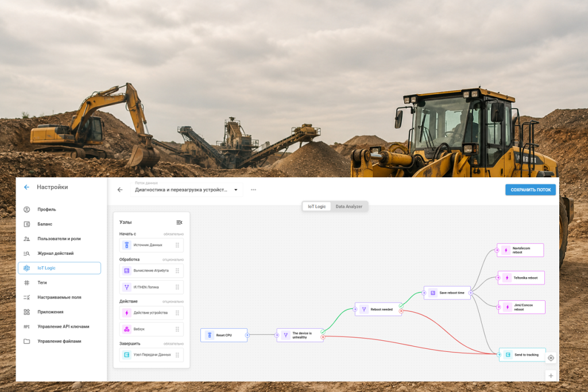The width and height of the screenshot is (588, 392).
Task: Select the Save reboot time node
Action: click(447, 293)
